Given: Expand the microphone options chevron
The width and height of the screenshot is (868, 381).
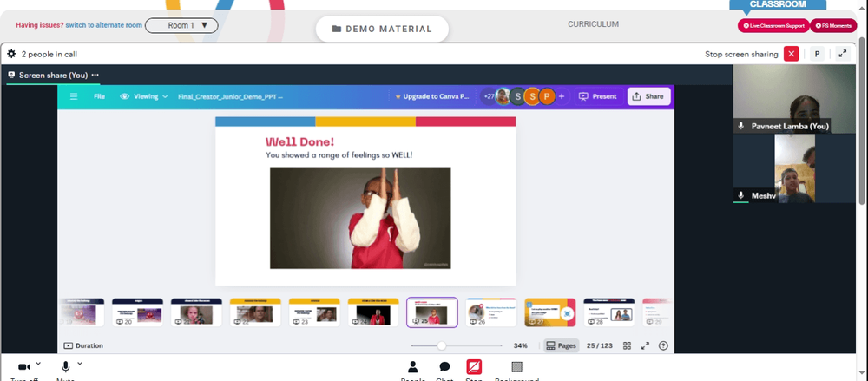Looking at the screenshot, I should coord(80,364).
